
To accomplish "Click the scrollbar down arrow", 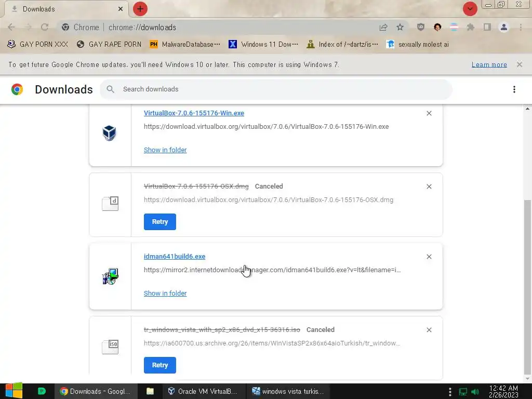I will (527, 379).
